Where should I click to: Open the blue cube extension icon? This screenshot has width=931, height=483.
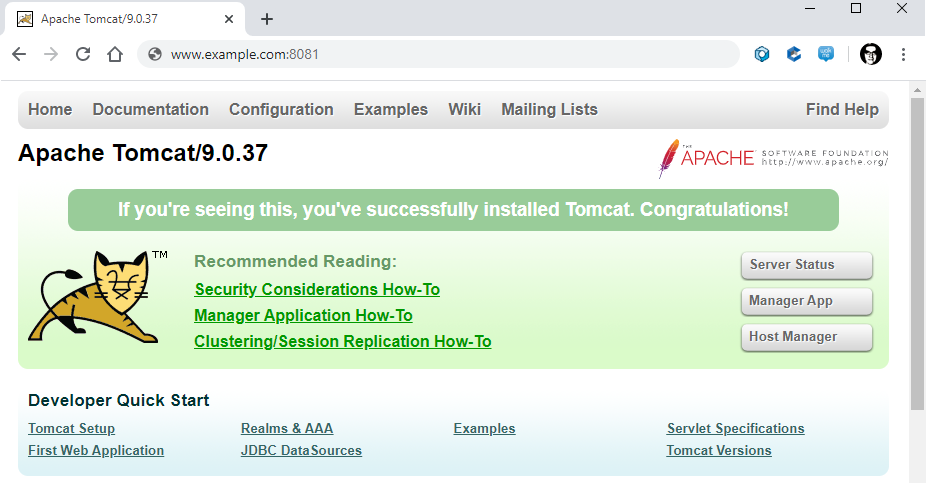click(x=794, y=54)
